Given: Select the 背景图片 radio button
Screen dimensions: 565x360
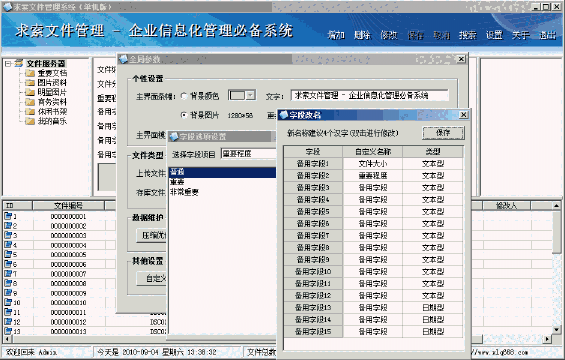Looking at the screenshot, I should click(x=184, y=115).
